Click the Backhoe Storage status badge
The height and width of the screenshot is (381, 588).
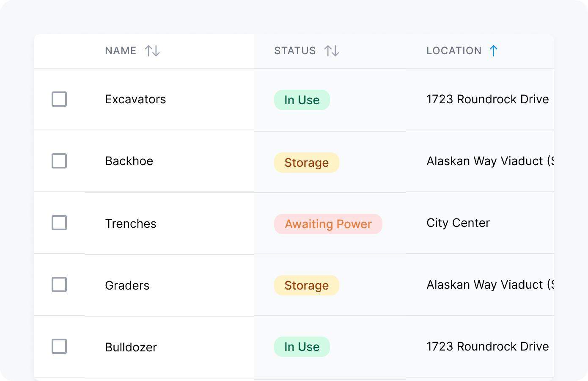click(306, 163)
